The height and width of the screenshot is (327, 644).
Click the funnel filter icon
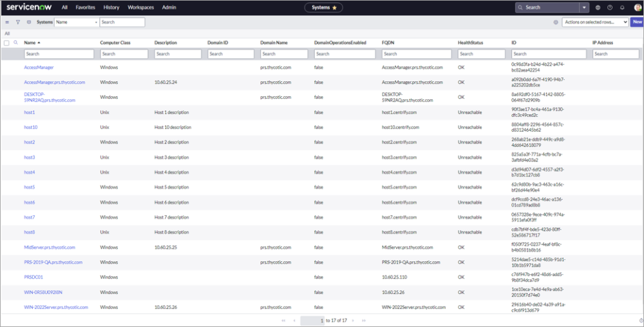[x=18, y=22]
